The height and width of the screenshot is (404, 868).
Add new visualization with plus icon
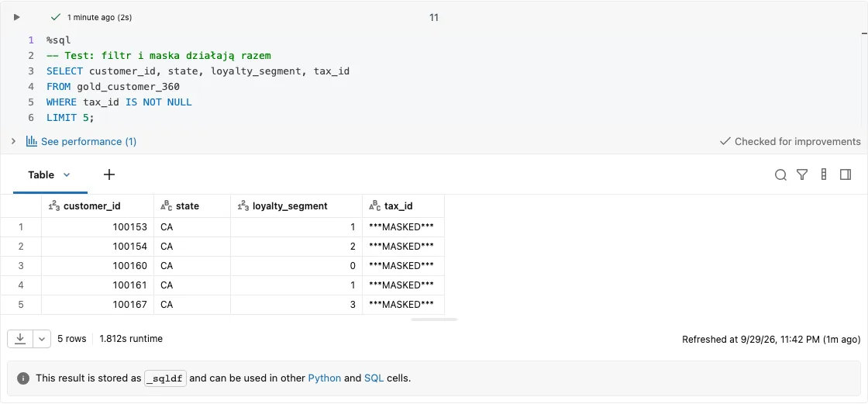pyautogui.click(x=109, y=174)
